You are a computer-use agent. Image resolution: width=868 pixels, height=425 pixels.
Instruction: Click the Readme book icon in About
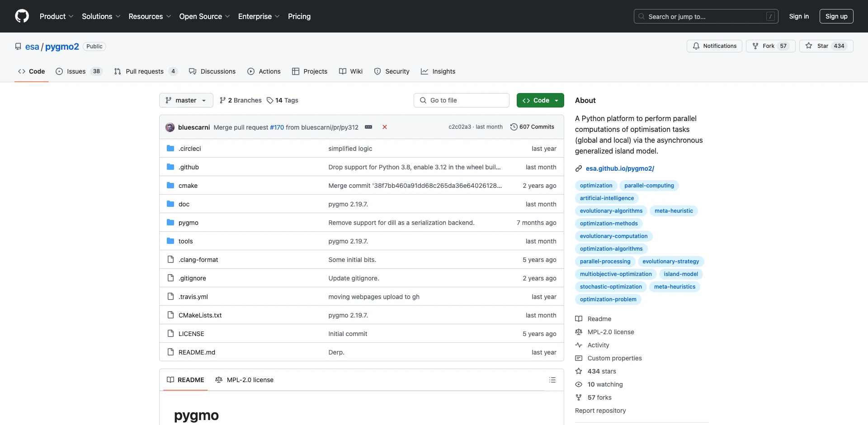(x=579, y=319)
